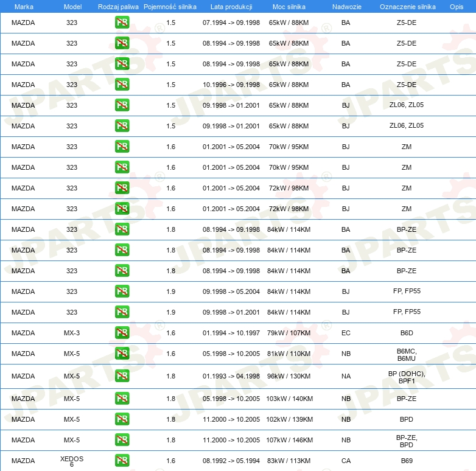The width and height of the screenshot is (476, 471).
Task: Click the fuel icon in the 1.9 09.1998 -> 05.2004 row
Action: click(122, 291)
